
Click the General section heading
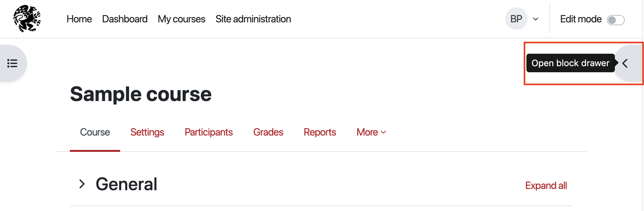pyautogui.click(x=127, y=184)
